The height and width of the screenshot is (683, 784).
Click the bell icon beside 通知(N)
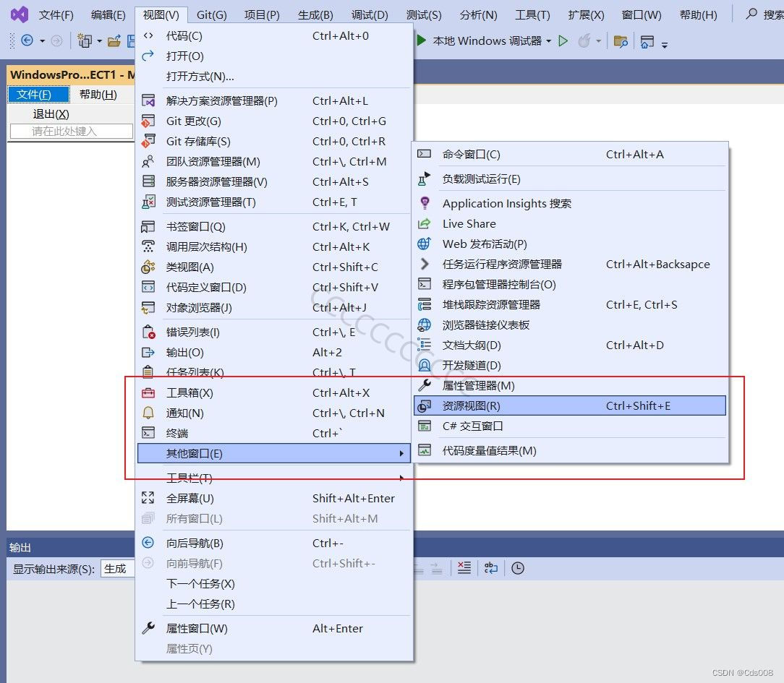tap(148, 413)
